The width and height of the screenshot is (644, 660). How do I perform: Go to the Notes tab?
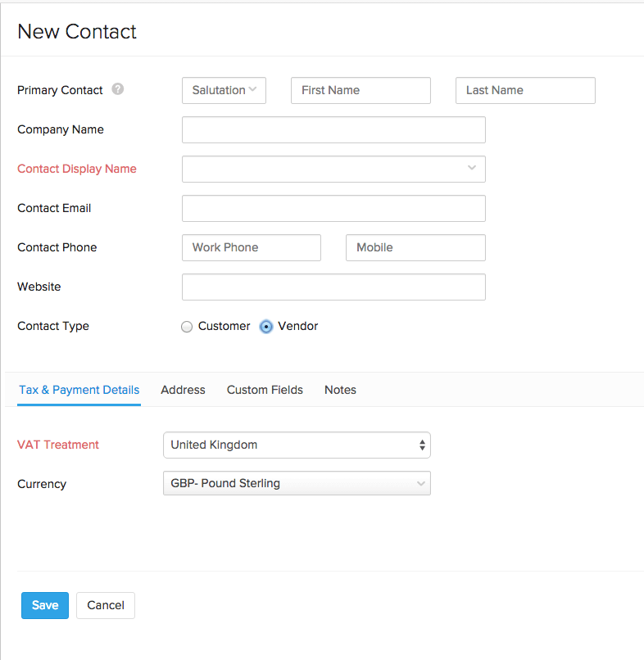340,390
